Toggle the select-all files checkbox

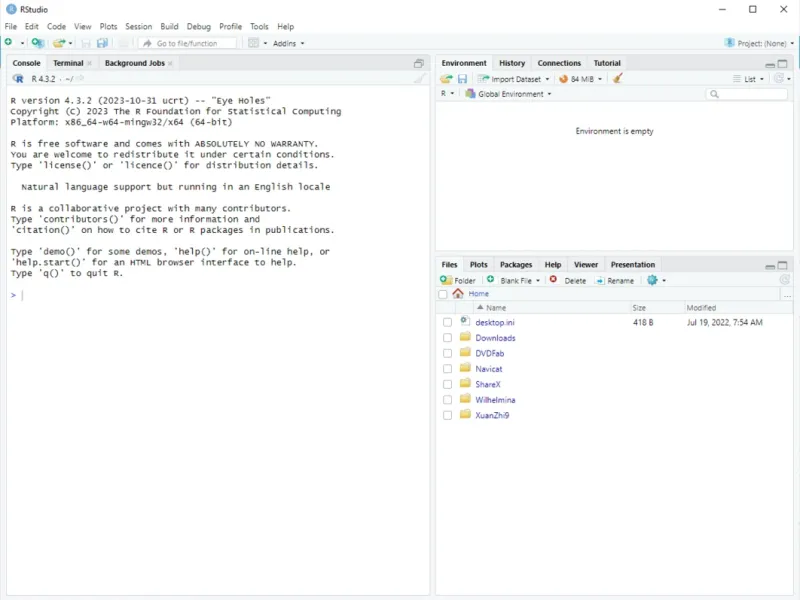tap(443, 294)
